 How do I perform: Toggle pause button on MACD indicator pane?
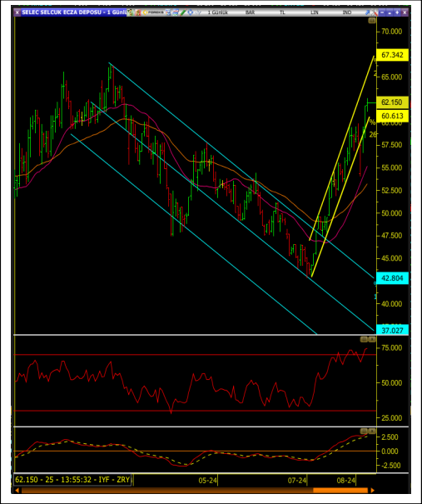pyautogui.click(x=364, y=431)
